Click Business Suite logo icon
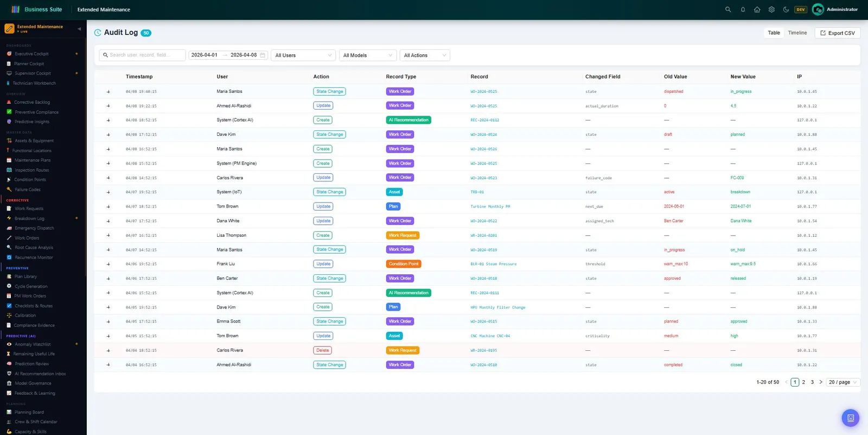This screenshot has height=435, width=868. point(15,9)
